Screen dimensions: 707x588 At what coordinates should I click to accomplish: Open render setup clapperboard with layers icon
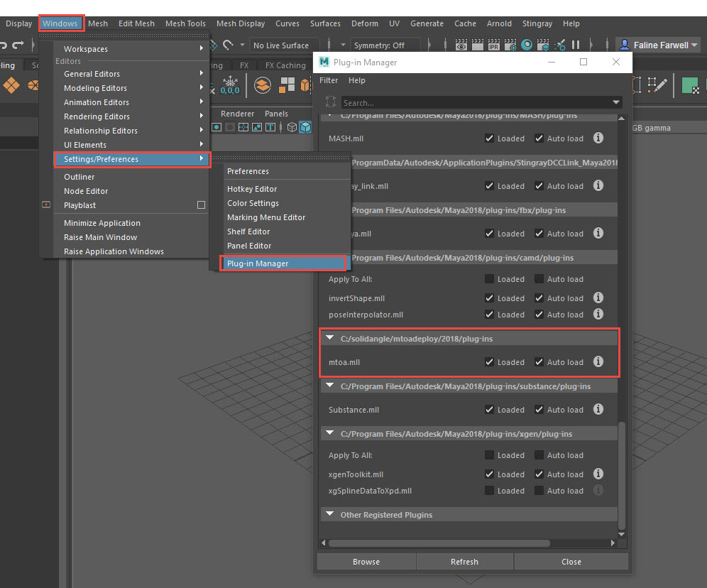(543, 45)
